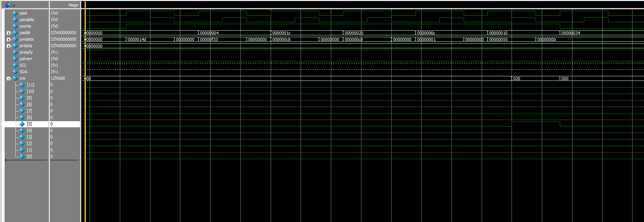This screenshot has height=222, width=644.
Task: Click the intr signal diamond icon
Action: pyautogui.click(x=15, y=78)
